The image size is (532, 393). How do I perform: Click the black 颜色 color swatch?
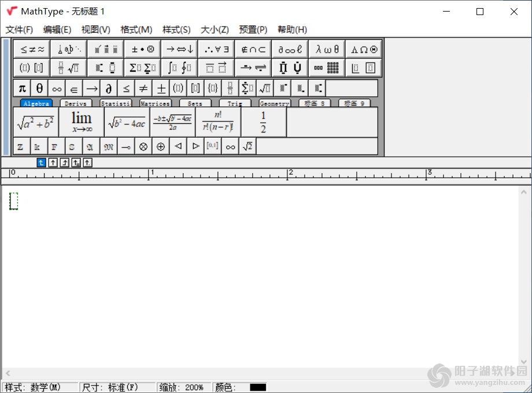click(260, 387)
